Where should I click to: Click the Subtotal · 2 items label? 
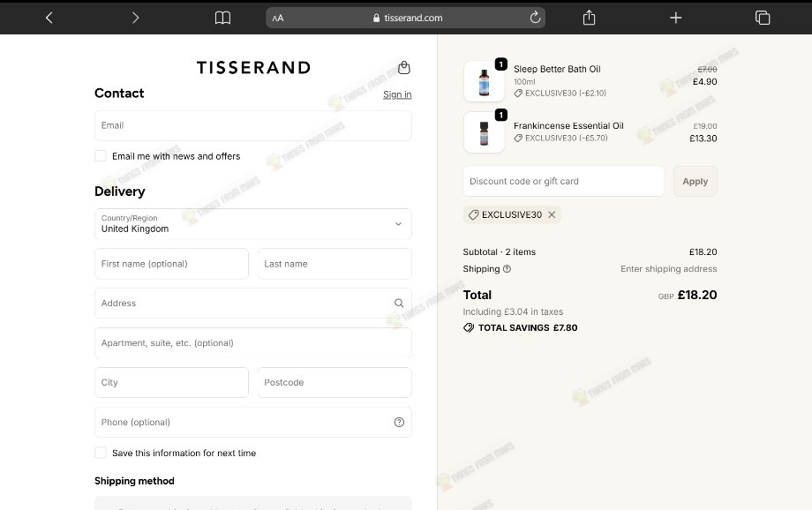coord(500,251)
